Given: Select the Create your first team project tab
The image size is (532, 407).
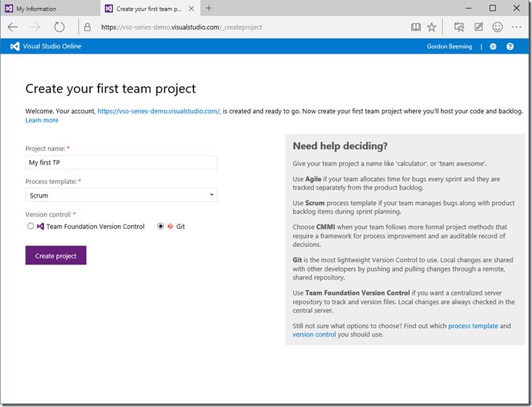Looking at the screenshot, I should pyautogui.click(x=150, y=9).
